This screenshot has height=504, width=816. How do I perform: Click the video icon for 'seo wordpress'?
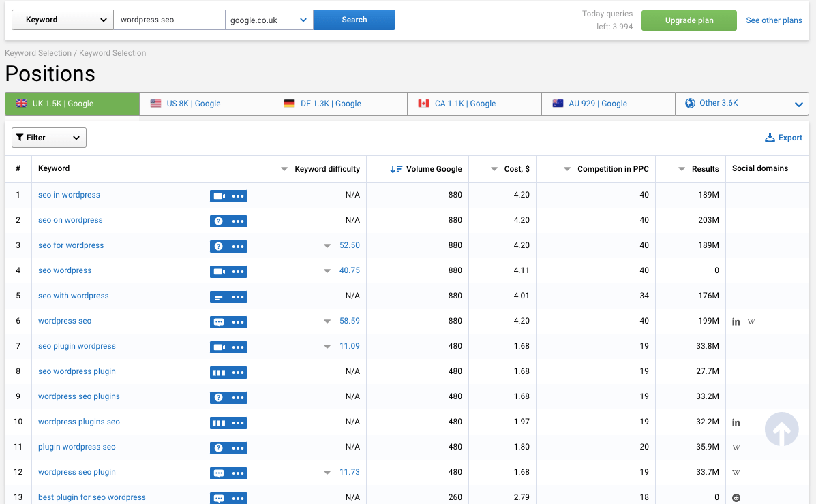click(219, 272)
